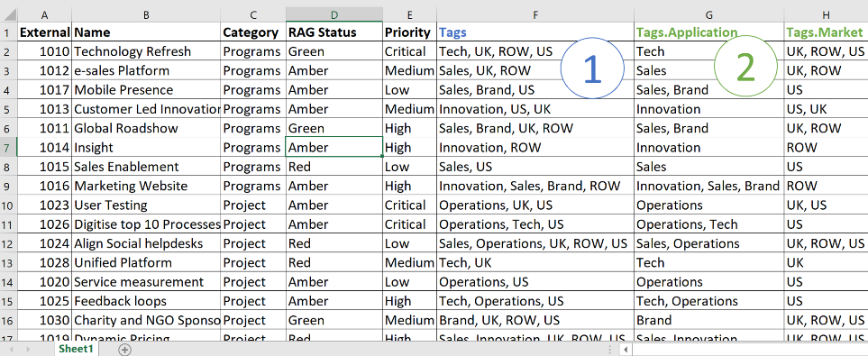
Task: Select the 'Unified Platform' cell
Action: click(146, 262)
